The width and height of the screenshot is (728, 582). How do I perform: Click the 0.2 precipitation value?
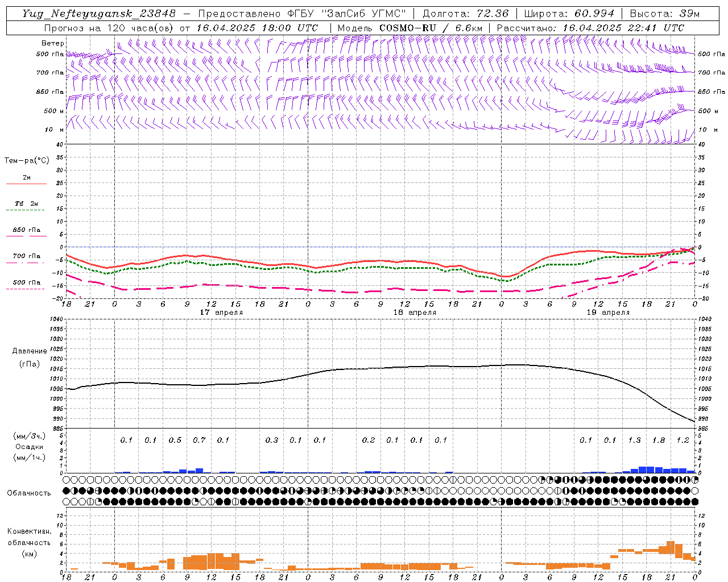coord(369,440)
